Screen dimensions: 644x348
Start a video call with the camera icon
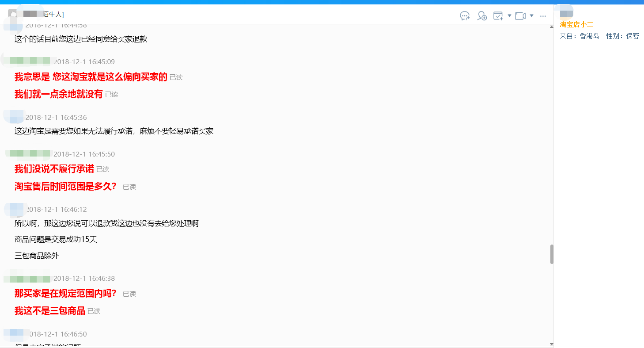click(520, 16)
